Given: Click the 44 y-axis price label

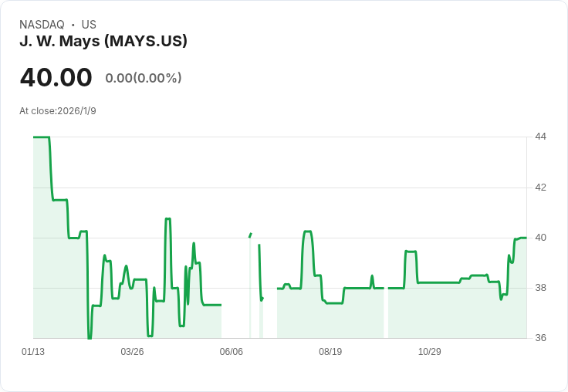Looking at the screenshot, I should (540, 137).
